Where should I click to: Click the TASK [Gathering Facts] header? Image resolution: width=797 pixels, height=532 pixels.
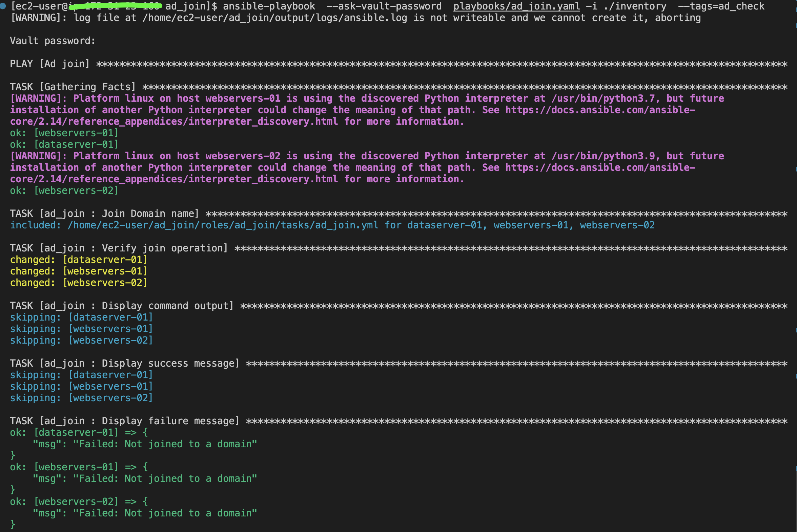pyautogui.click(x=73, y=87)
